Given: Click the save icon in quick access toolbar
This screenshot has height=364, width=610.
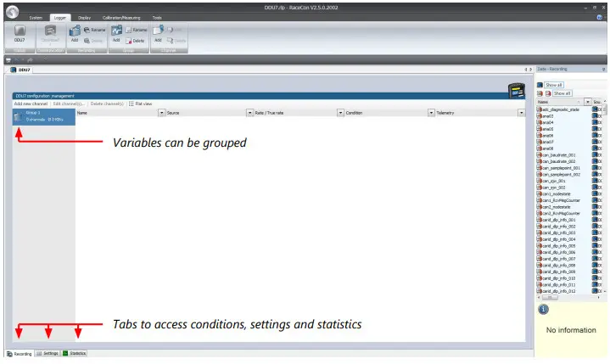Looking at the screenshot, I should 8,60.
